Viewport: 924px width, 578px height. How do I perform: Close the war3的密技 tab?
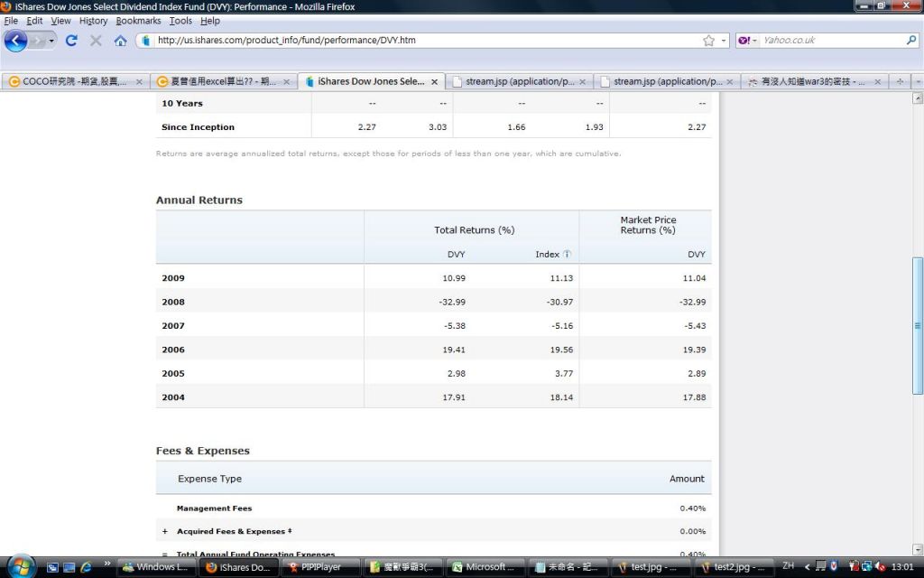(877, 82)
